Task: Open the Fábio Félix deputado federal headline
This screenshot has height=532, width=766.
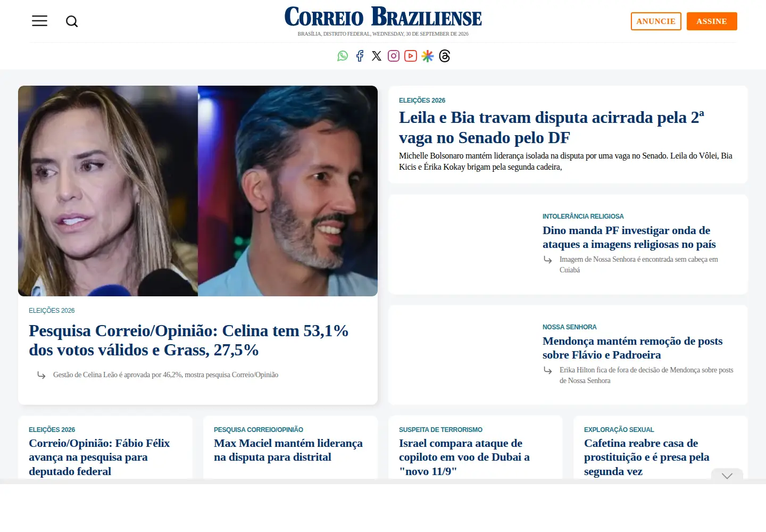Action: coord(99,457)
